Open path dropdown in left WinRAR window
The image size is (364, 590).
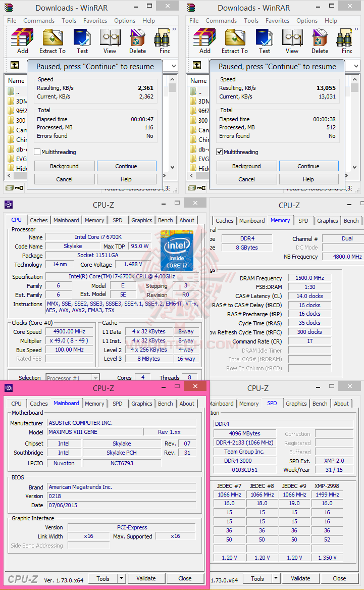coord(174,66)
